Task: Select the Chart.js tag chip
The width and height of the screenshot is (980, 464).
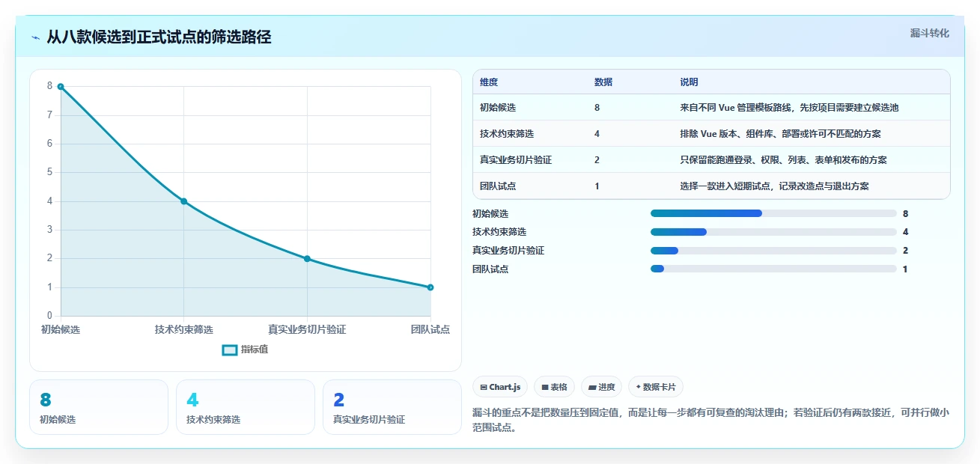Action: (x=500, y=387)
